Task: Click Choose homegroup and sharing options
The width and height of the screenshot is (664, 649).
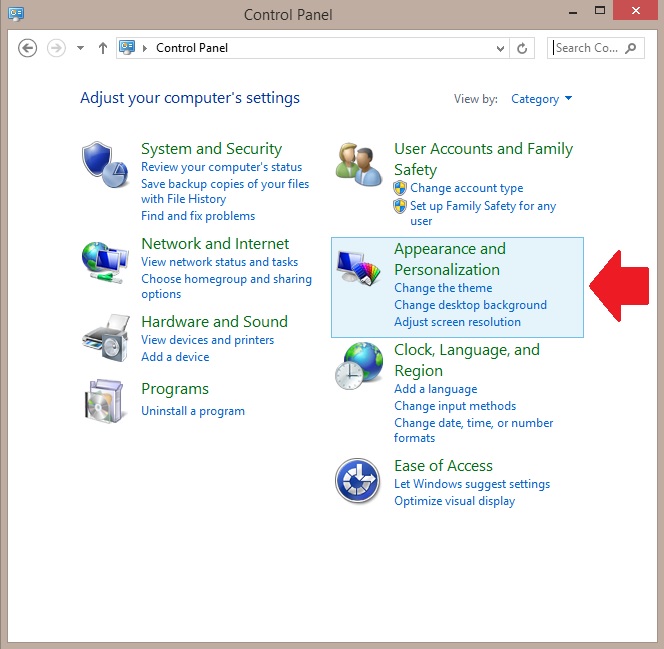Action: [x=227, y=286]
